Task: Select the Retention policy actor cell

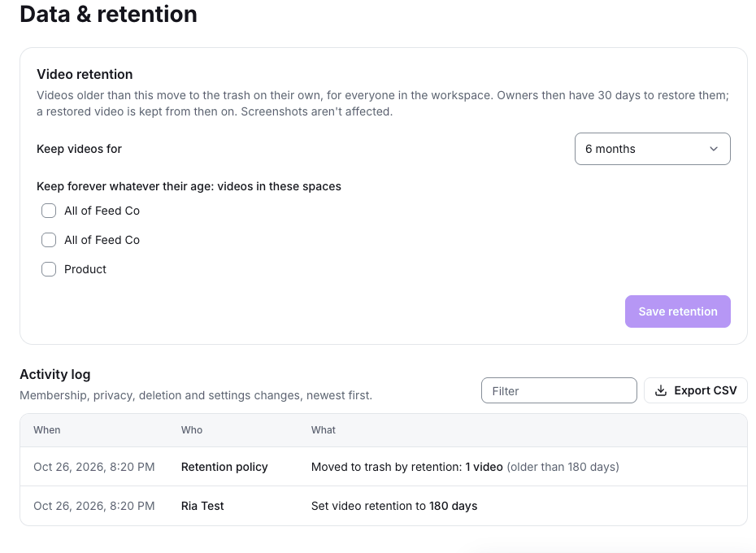Action: (224, 467)
